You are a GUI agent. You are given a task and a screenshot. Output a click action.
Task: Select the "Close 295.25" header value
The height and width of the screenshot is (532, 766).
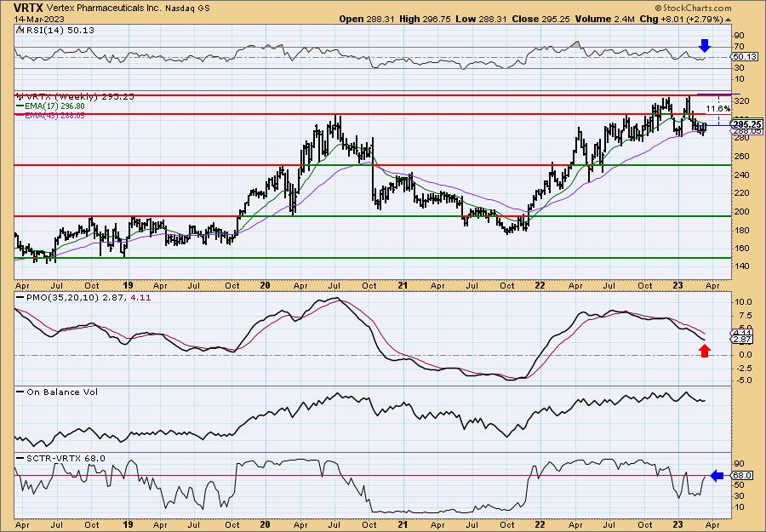pyautogui.click(x=541, y=19)
